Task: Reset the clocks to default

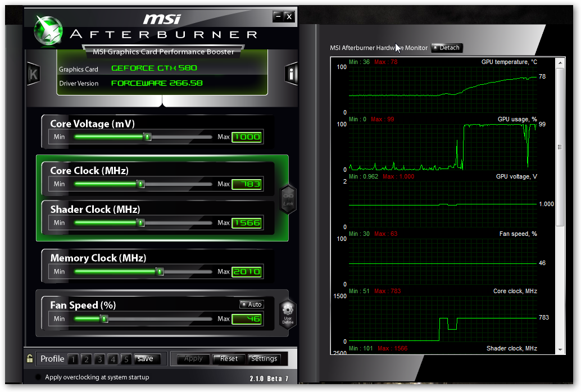Action: pyautogui.click(x=229, y=359)
